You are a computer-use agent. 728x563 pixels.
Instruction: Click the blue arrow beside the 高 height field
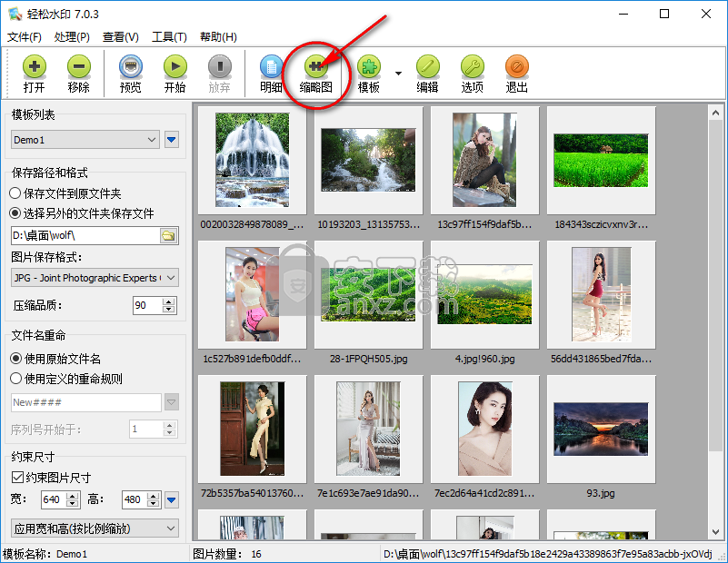coord(172,500)
